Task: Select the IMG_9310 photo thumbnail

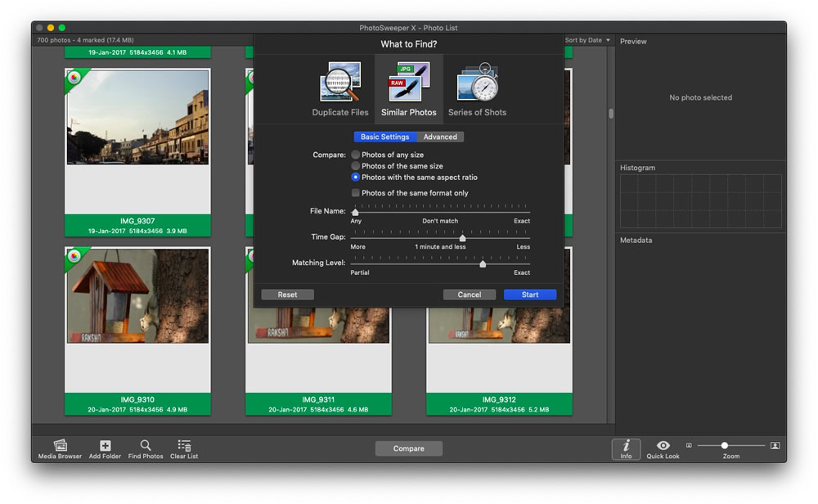Action: [x=137, y=296]
